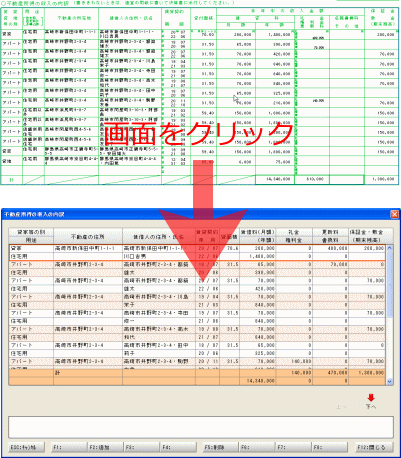Click the greyed 上へ up control

pyautogui.click(x=341, y=407)
